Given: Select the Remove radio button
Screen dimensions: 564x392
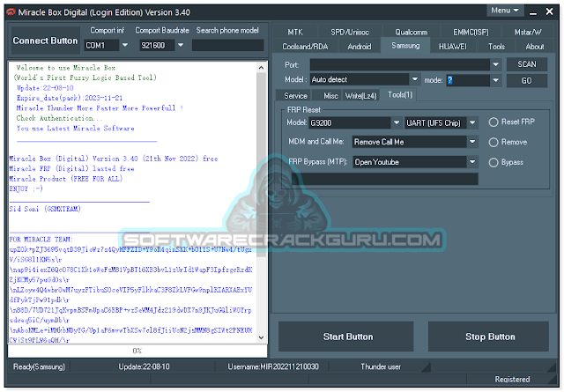Looking at the screenshot, I should click(x=493, y=143).
